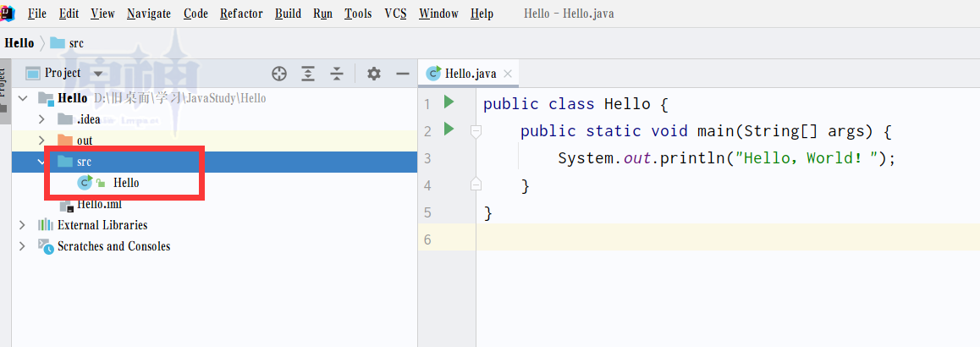Image resolution: width=980 pixels, height=347 pixels.
Task: Open Project panel gear settings
Action: (x=374, y=74)
